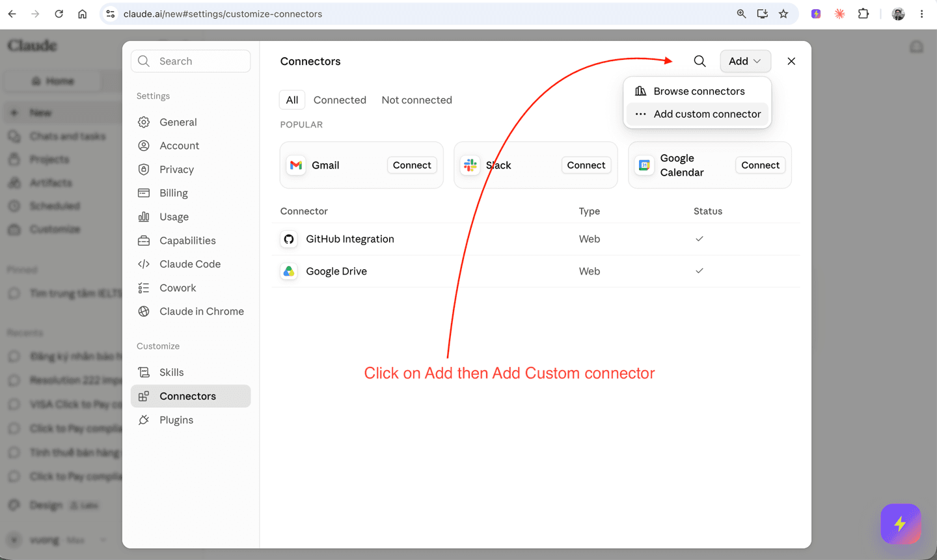
Task: Open Chrome three-dot menu
Action: [x=921, y=14]
